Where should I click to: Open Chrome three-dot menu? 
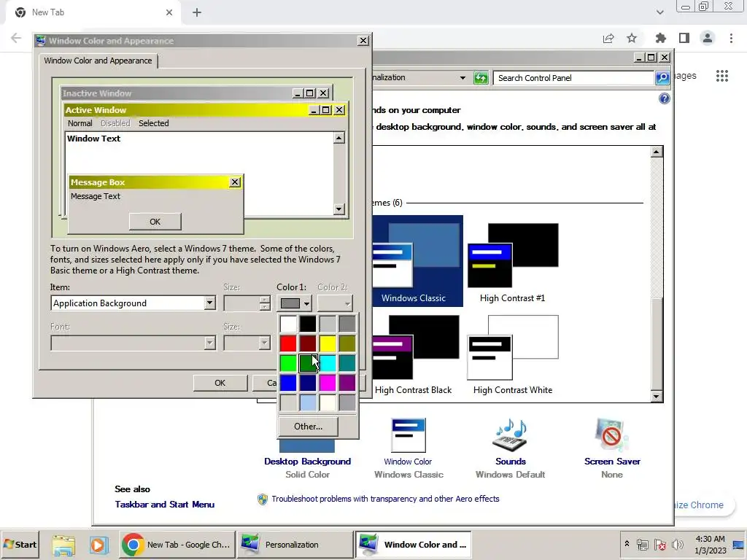click(731, 38)
